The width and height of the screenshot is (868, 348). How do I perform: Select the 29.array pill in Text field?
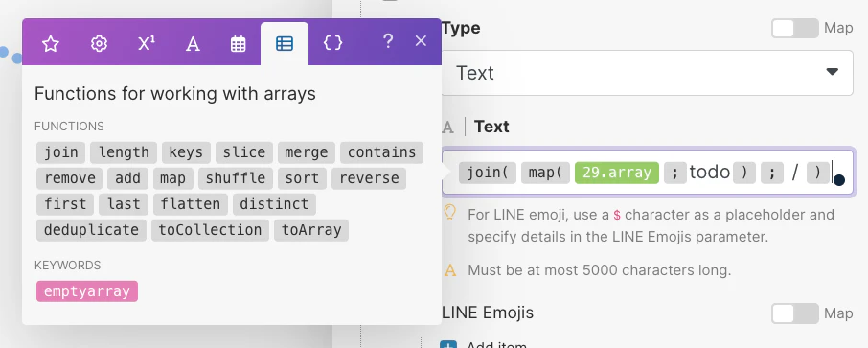[x=617, y=173]
